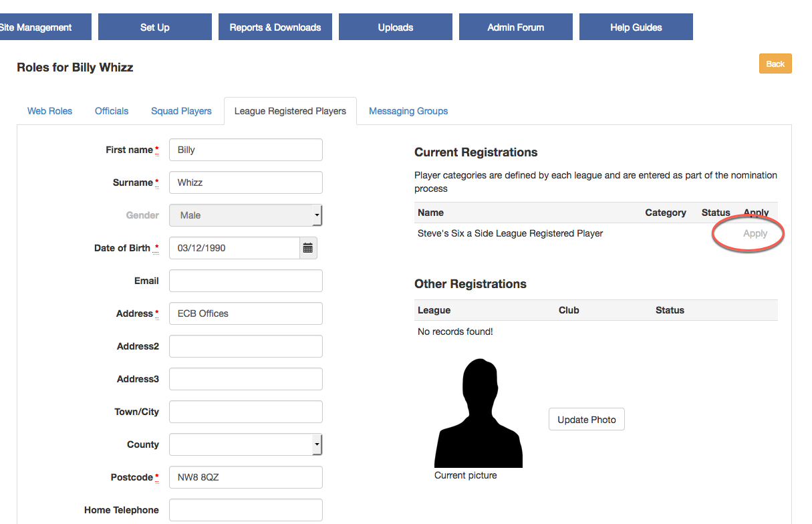Select the League Registered Players tab
This screenshot has width=812, height=524.
point(290,111)
